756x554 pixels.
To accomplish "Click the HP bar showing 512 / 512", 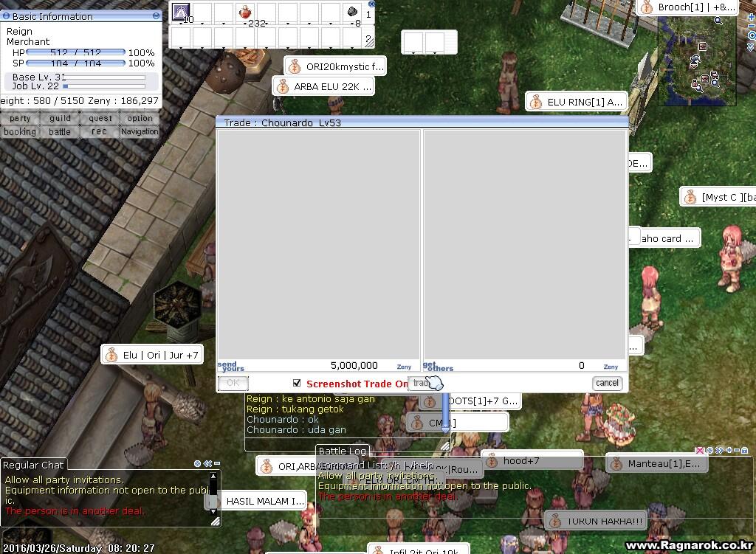I will click(x=76, y=52).
